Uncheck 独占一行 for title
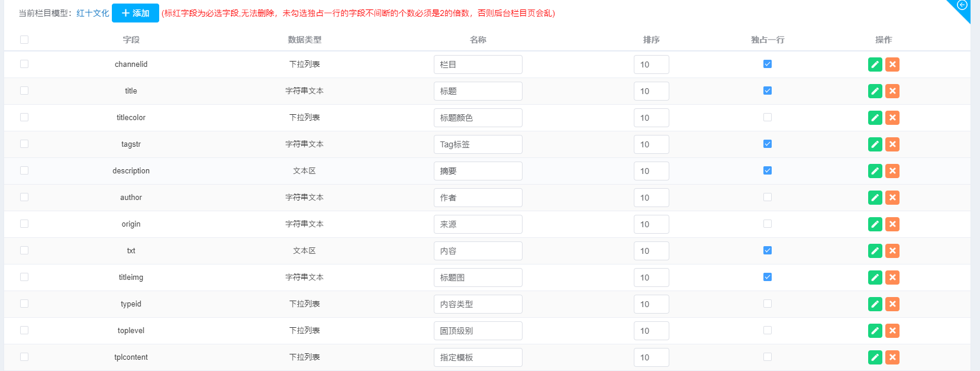This screenshot has width=980, height=371. click(768, 91)
